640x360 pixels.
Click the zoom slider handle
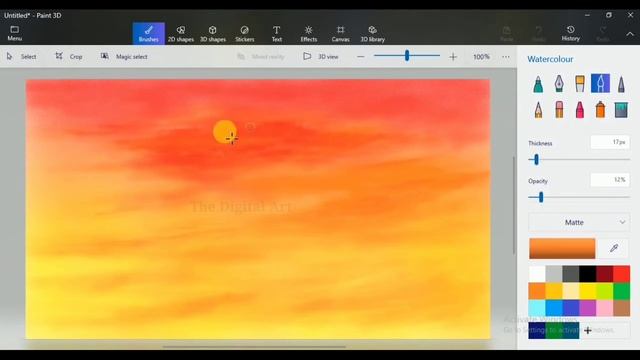[x=407, y=56]
